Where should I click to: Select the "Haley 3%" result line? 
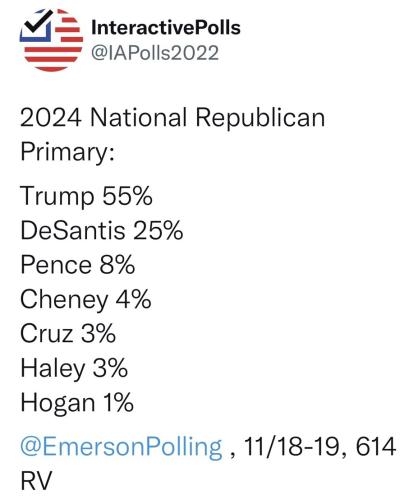click(x=74, y=369)
